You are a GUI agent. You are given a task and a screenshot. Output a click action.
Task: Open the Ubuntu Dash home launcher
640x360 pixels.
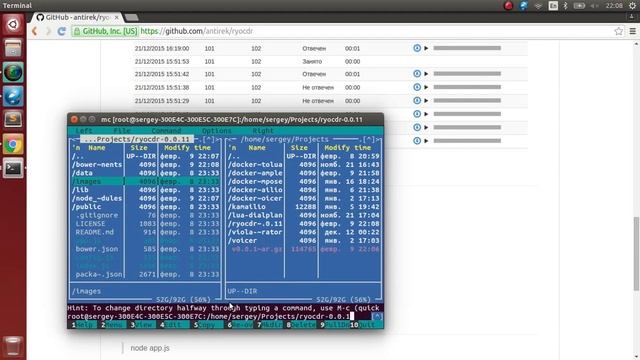click(13, 24)
